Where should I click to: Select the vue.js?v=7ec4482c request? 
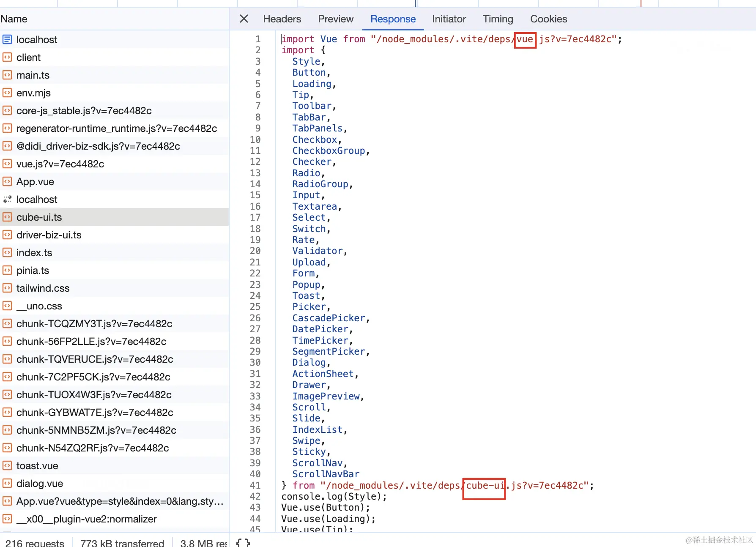pyautogui.click(x=115, y=164)
